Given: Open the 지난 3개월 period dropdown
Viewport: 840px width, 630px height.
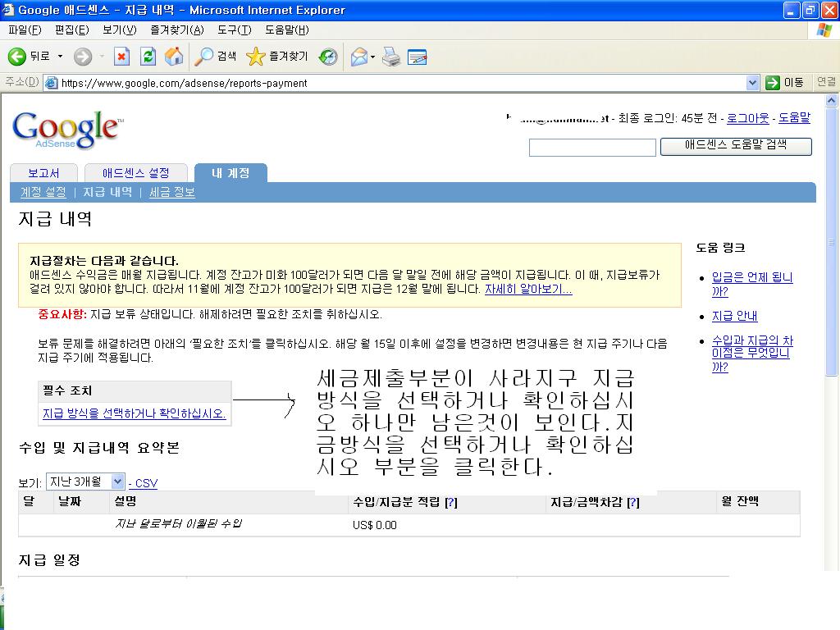Looking at the screenshot, I should point(85,482).
